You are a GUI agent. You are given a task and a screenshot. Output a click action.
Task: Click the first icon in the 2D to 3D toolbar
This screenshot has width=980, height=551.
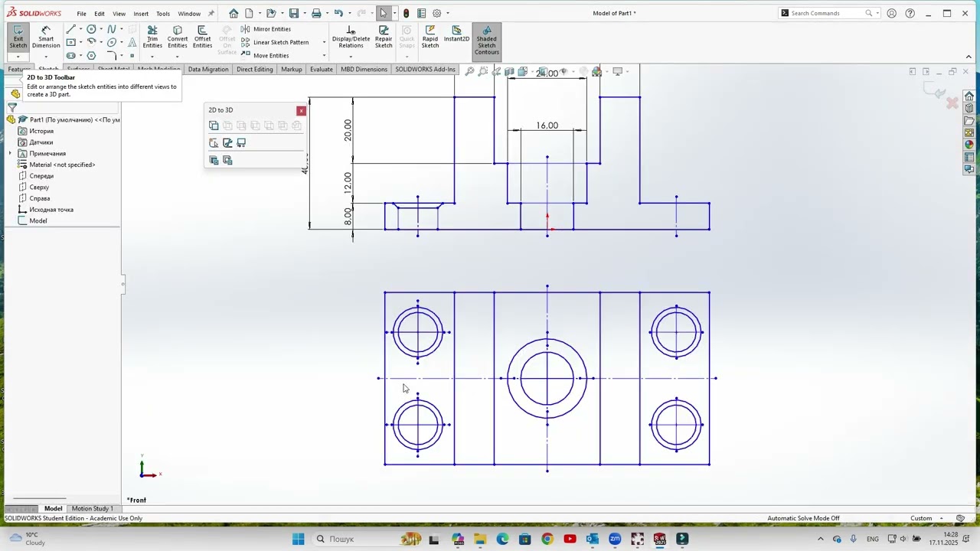coord(214,126)
